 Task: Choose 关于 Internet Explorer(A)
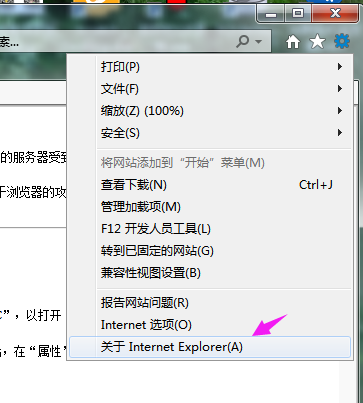(x=210, y=347)
